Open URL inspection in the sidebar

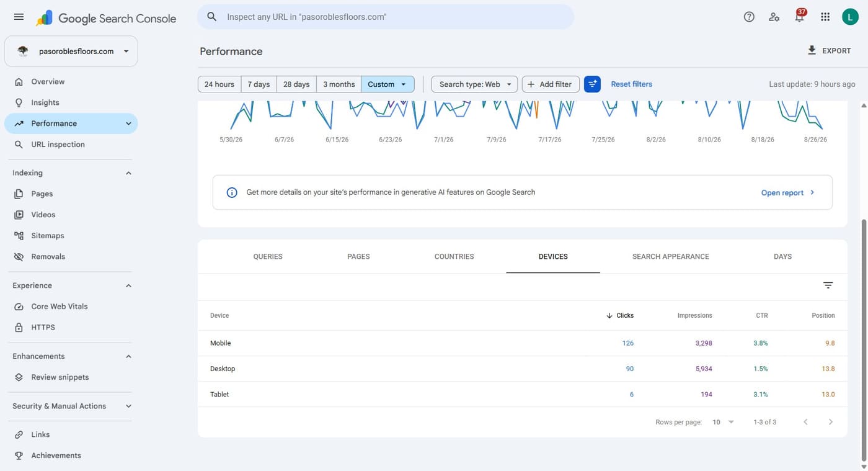71,144
